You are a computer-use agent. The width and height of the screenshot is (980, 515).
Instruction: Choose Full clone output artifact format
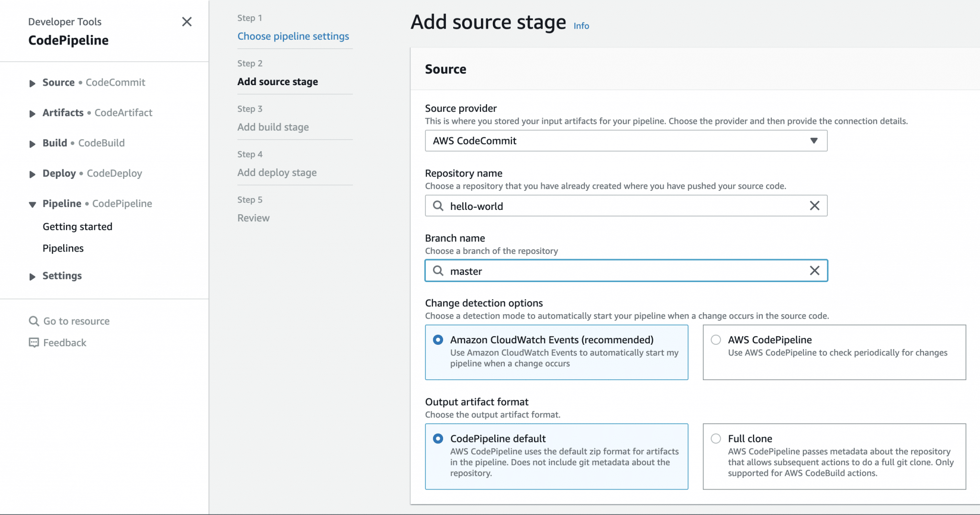click(716, 438)
